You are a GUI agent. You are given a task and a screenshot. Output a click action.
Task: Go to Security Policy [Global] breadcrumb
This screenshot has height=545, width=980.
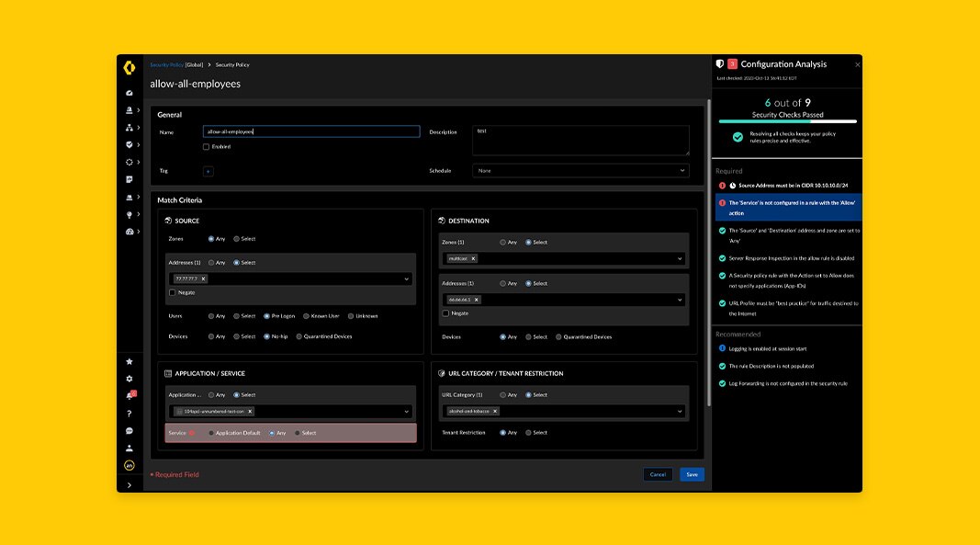pyautogui.click(x=176, y=65)
